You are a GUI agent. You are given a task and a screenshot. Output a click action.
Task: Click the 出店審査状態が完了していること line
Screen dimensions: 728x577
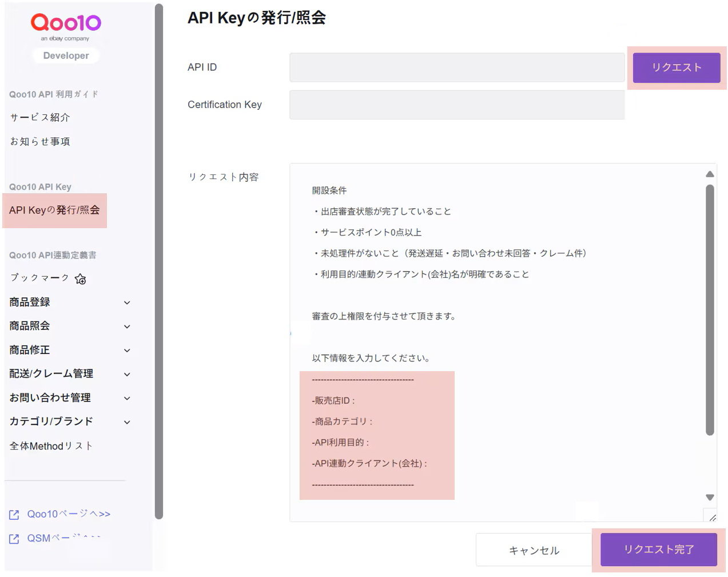click(x=382, y=212)
